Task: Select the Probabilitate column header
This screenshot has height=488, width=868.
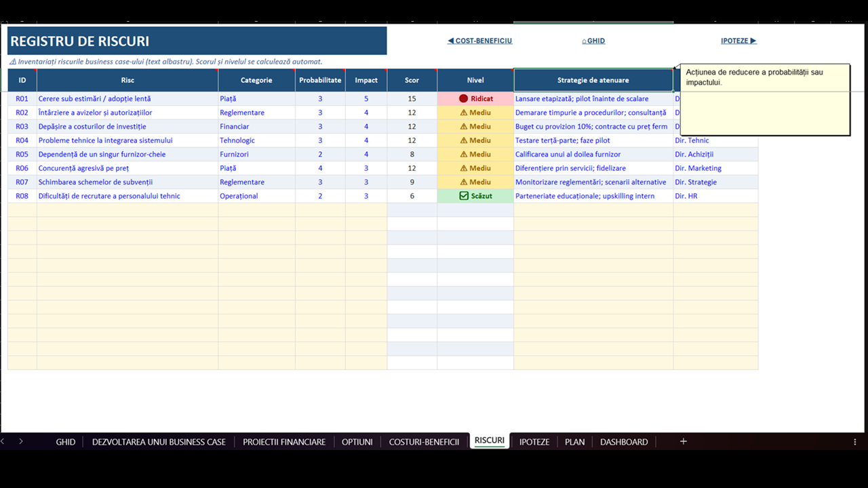Action: (x=320, y=80)
